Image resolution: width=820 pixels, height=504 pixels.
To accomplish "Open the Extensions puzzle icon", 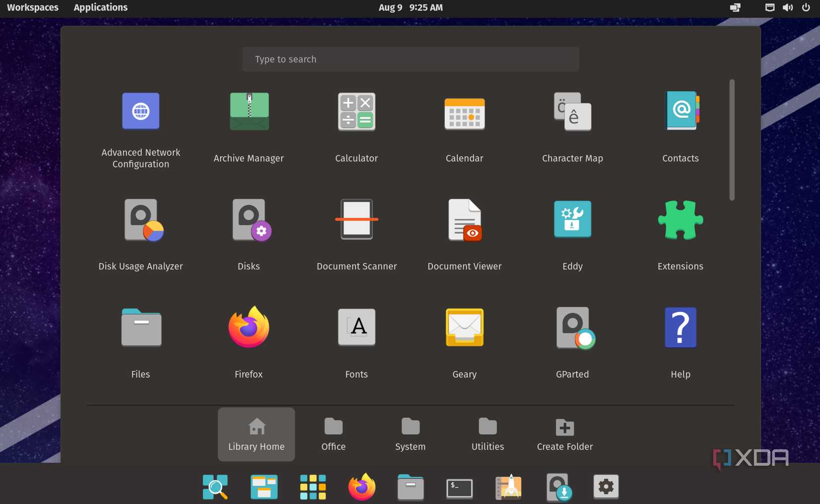I will coord(680,220).
